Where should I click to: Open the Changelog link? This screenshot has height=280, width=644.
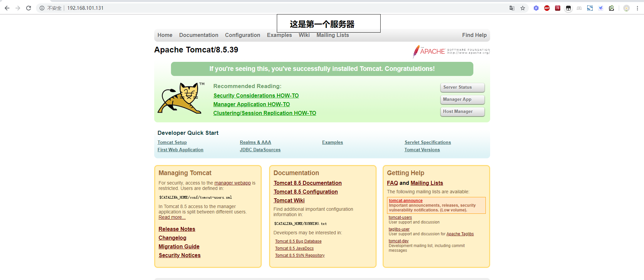coord(172,238)
